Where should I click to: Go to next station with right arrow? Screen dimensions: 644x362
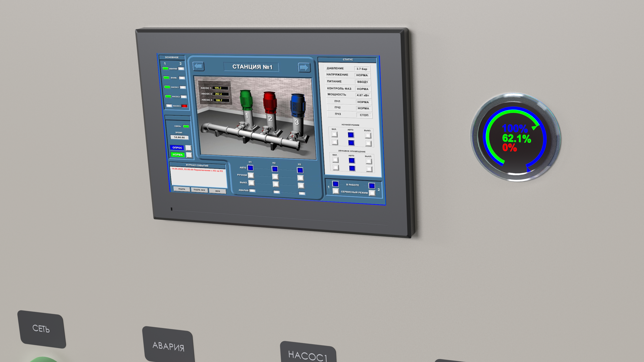(x=304, y=67)
